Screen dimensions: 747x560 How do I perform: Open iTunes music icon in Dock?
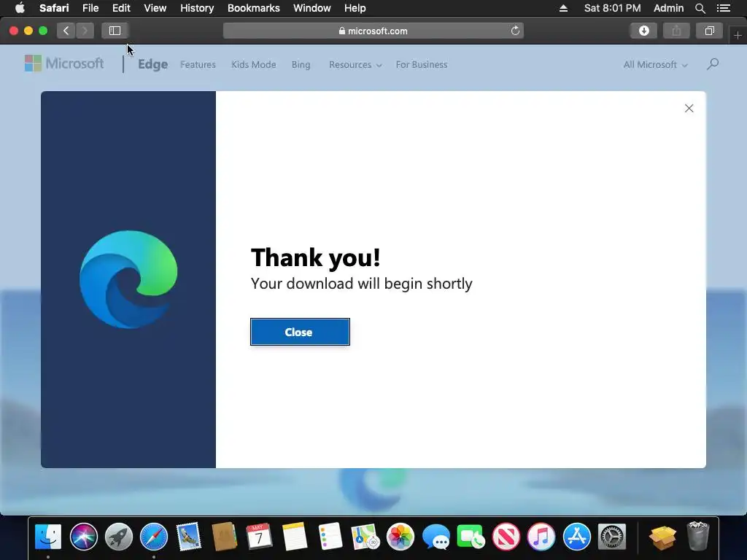point(541,537)
